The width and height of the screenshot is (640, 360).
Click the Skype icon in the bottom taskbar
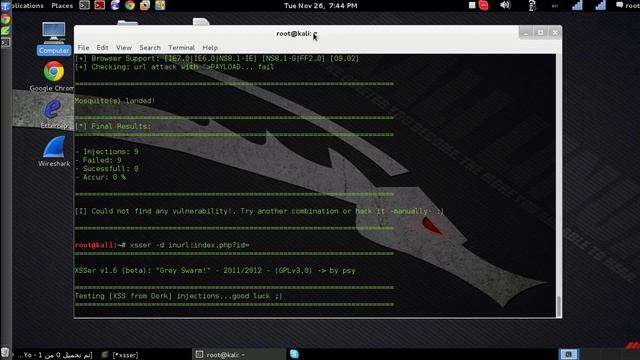[294, 354]
